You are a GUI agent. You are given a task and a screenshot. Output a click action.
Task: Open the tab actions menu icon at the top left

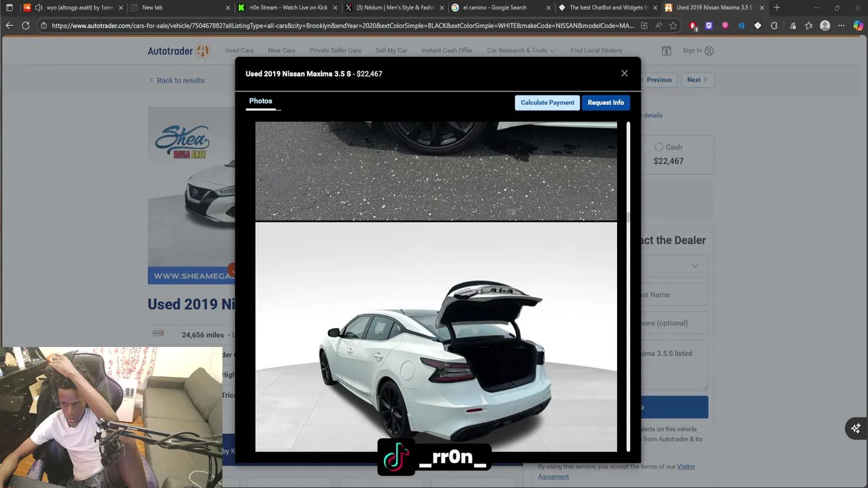click(x=9, y=7)
